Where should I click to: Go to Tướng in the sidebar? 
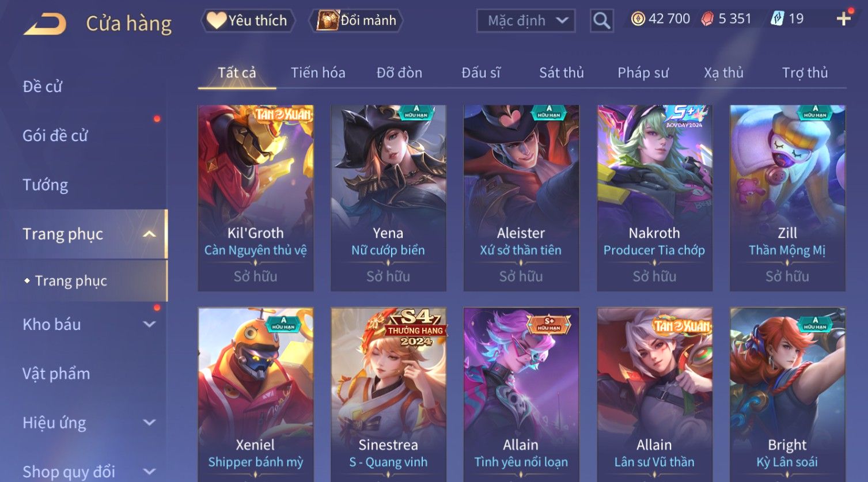tap(46, 185)
